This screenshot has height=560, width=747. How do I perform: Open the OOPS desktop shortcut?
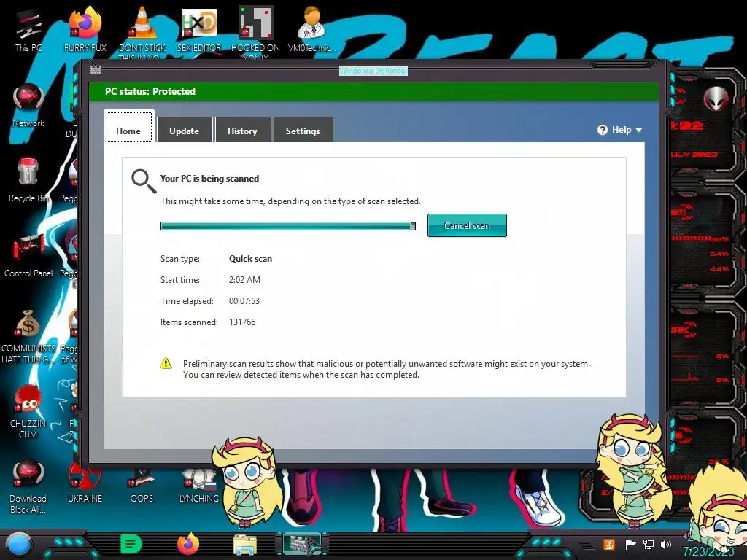(142, 486)
